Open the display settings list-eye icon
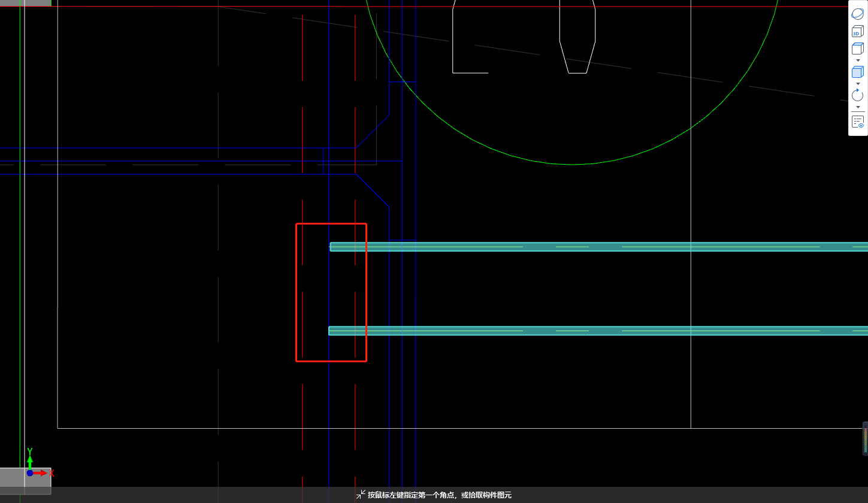Screen dimensions: 868x503 (858, 122)
